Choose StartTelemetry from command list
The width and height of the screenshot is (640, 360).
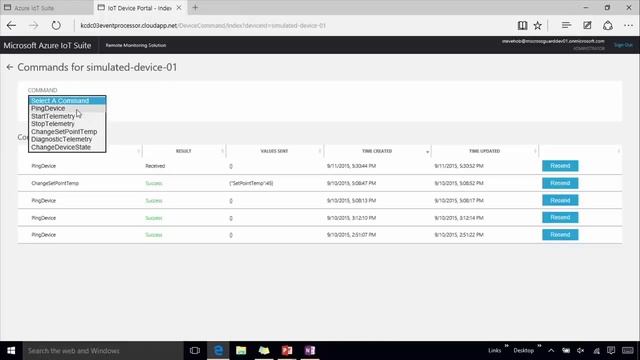pyautogui.click(x=67, y=116)
